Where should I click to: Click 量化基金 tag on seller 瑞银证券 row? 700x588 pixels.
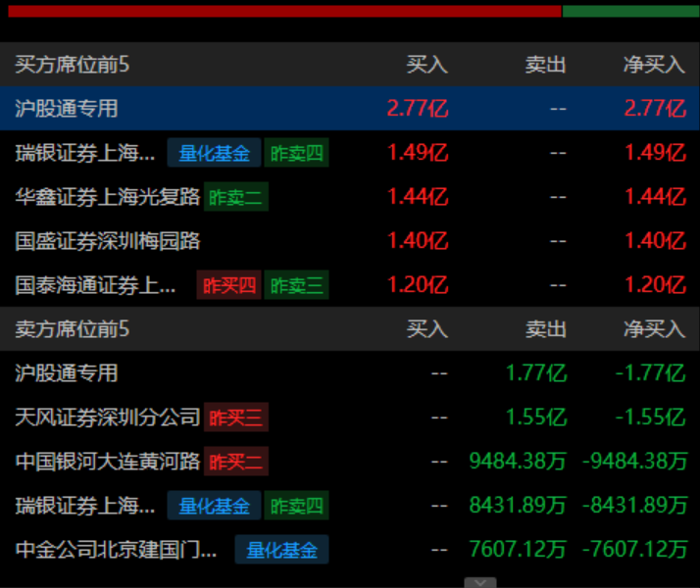[215, 506]
